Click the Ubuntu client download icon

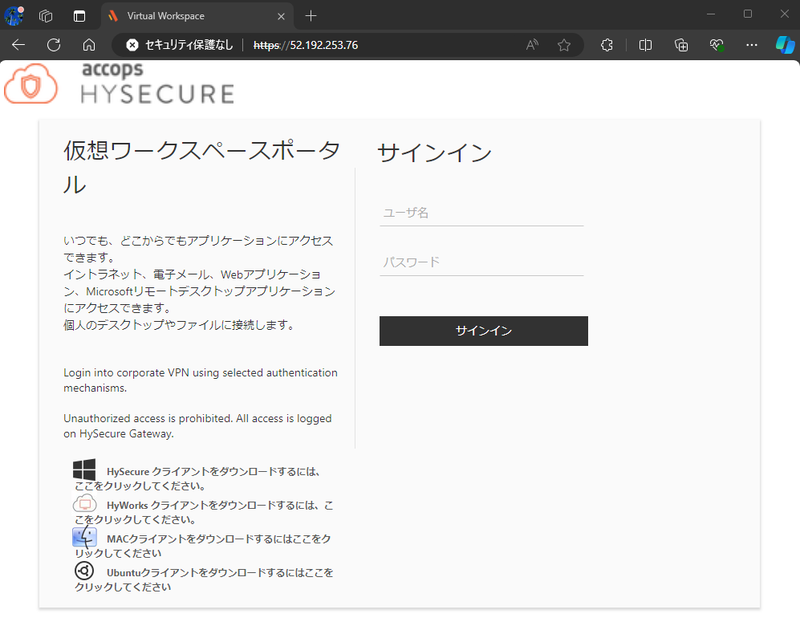pos(84,570)
